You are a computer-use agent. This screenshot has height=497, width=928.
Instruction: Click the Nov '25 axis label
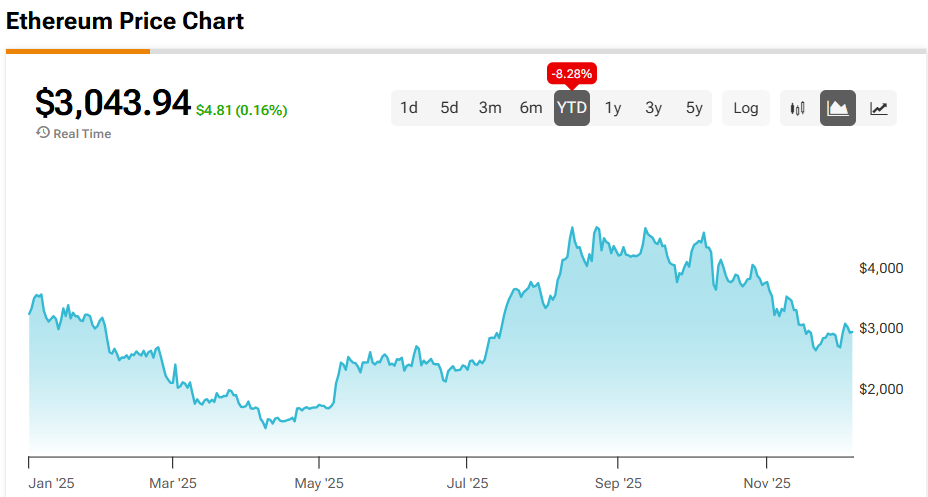[768, 483]
